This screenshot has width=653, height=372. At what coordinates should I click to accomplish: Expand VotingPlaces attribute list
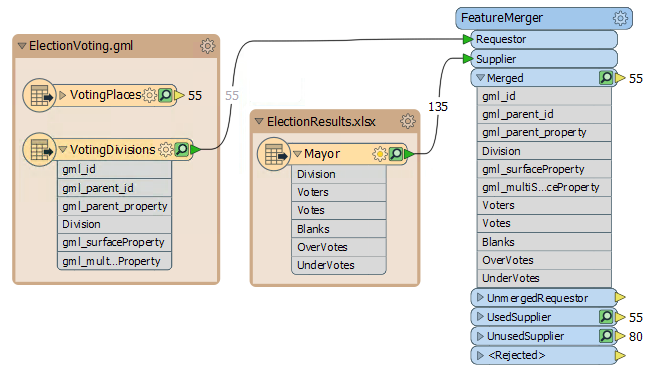pyautogui.click(x=62, y=95)
